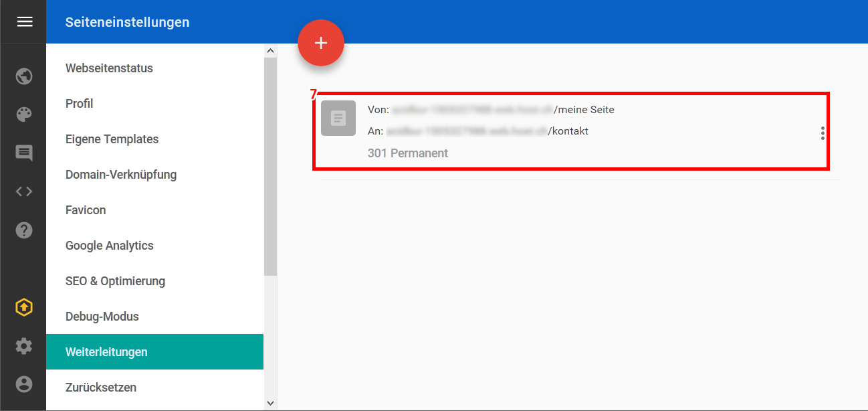This screenshot has width=868, height=411.
Task: Open the user account icon
Action: pyautogui.click(x=24, y=384)
